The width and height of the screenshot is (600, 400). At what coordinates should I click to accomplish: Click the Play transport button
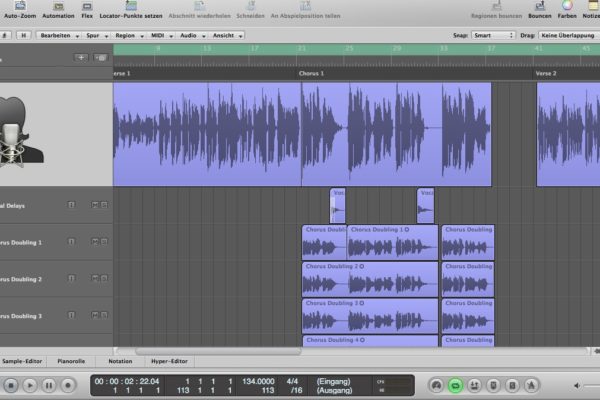(30, 385)
